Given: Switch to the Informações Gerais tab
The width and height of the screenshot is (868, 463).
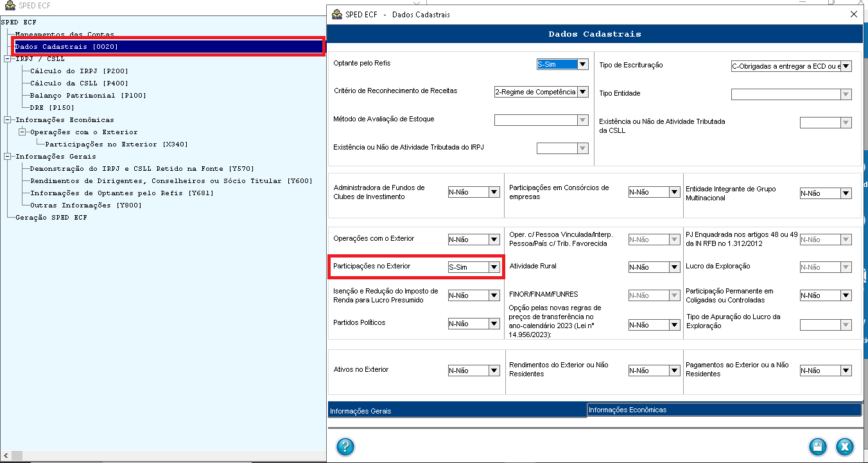Looking at the screenshot, I should pos(457,411).
